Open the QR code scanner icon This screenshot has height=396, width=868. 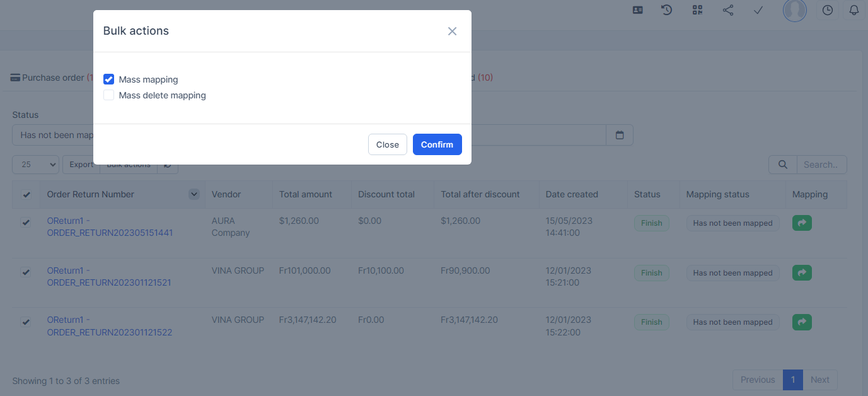697,10
